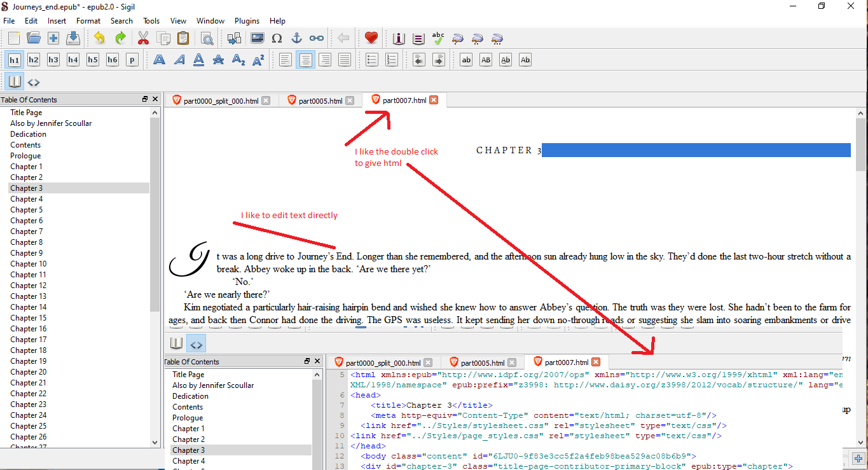Click the Insert Image toolbar icon

point(257,38)
